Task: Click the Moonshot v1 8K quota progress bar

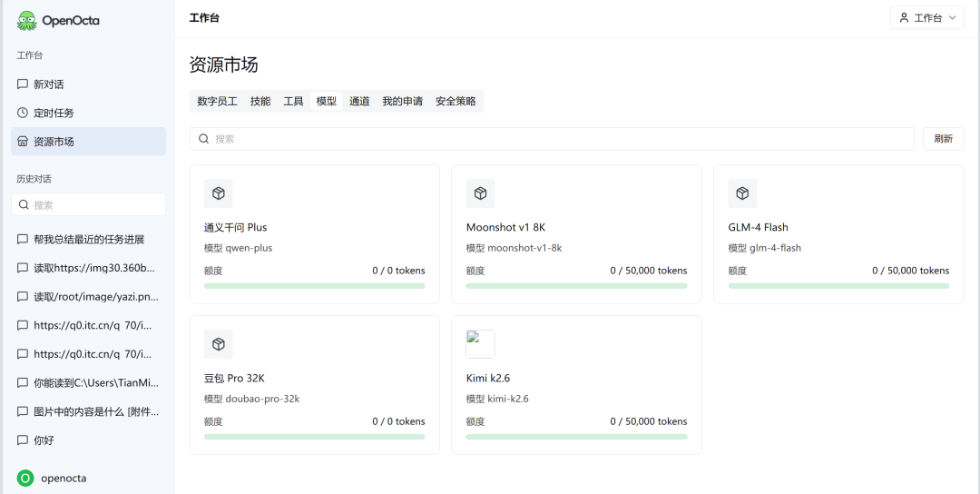Action: click(576, 286)
